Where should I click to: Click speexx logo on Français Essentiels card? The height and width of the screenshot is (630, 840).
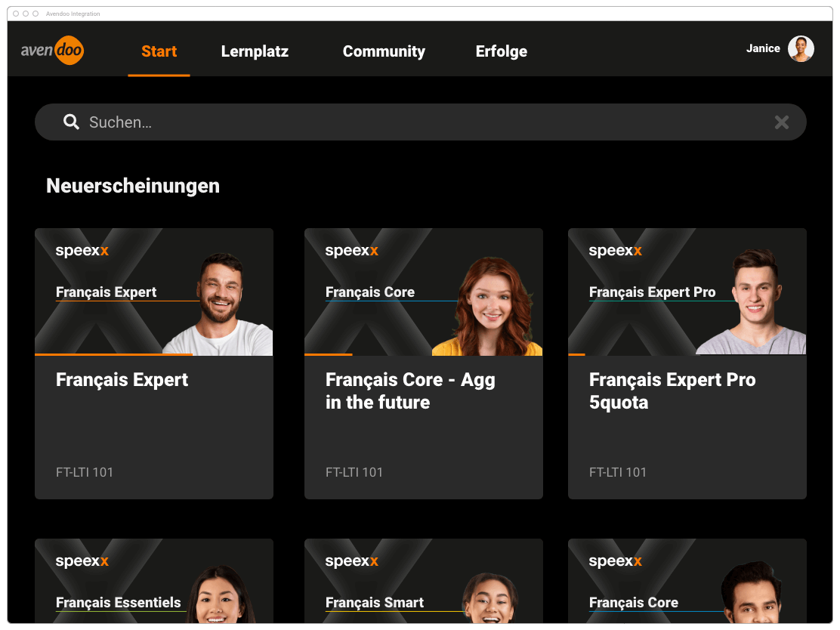tap(82, 561)
